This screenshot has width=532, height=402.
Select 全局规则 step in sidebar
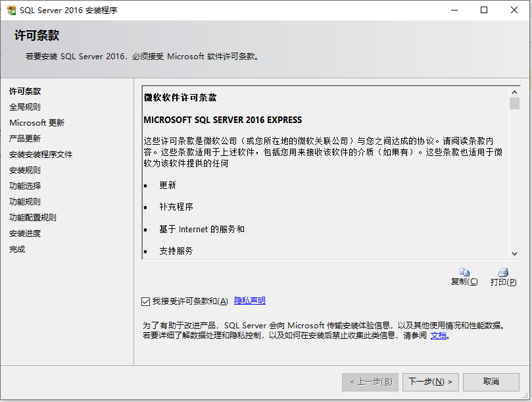click(x=25, y=107)
